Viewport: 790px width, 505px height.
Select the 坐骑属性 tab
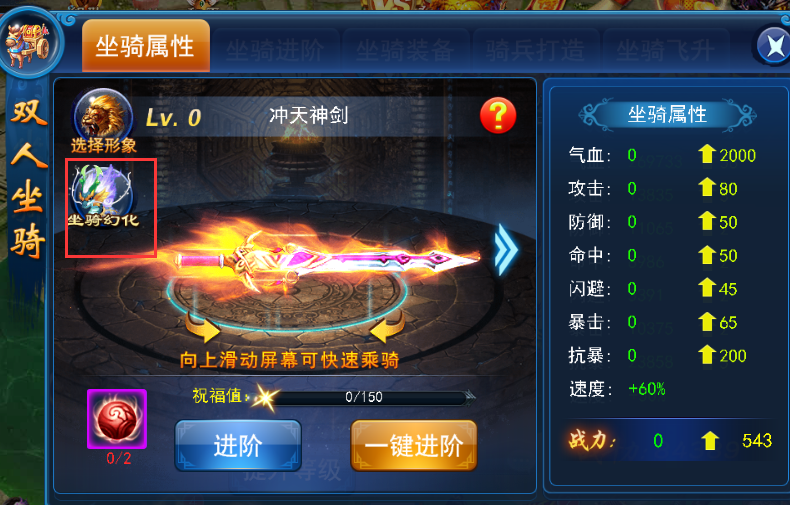point(146,46)
